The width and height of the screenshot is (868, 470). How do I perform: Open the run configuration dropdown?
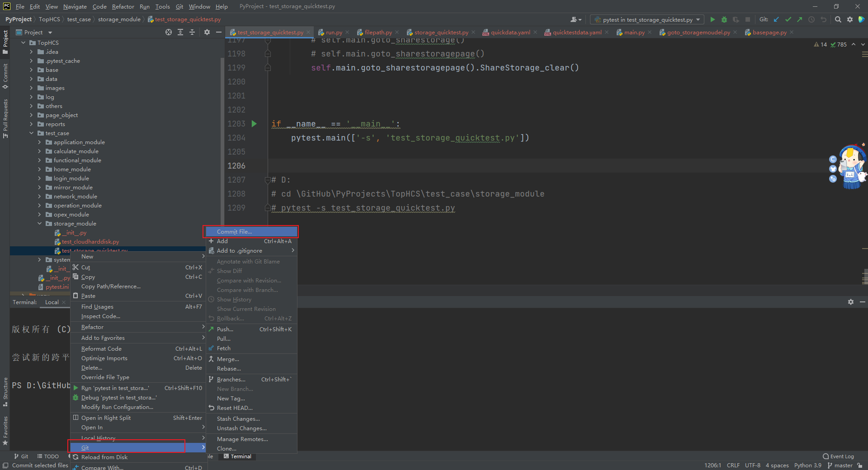tap(647, 19)
